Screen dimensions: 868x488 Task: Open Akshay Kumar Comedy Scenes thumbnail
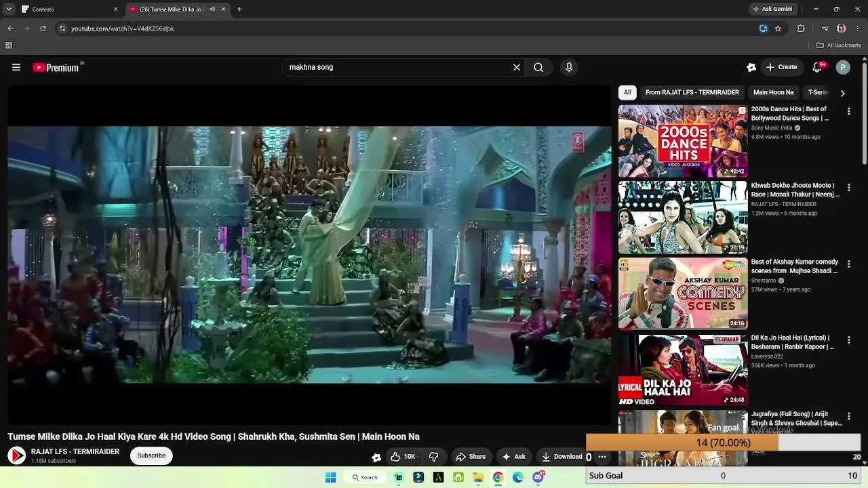tap(683, 293)
